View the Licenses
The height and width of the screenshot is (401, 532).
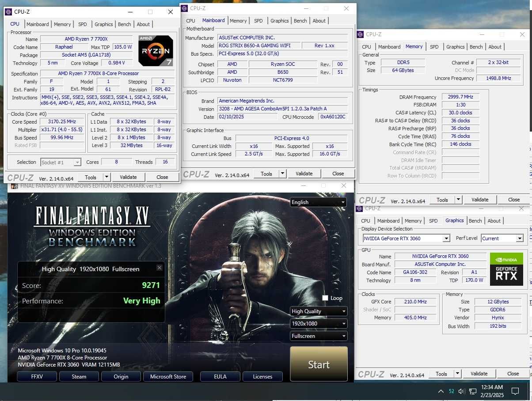262,377
